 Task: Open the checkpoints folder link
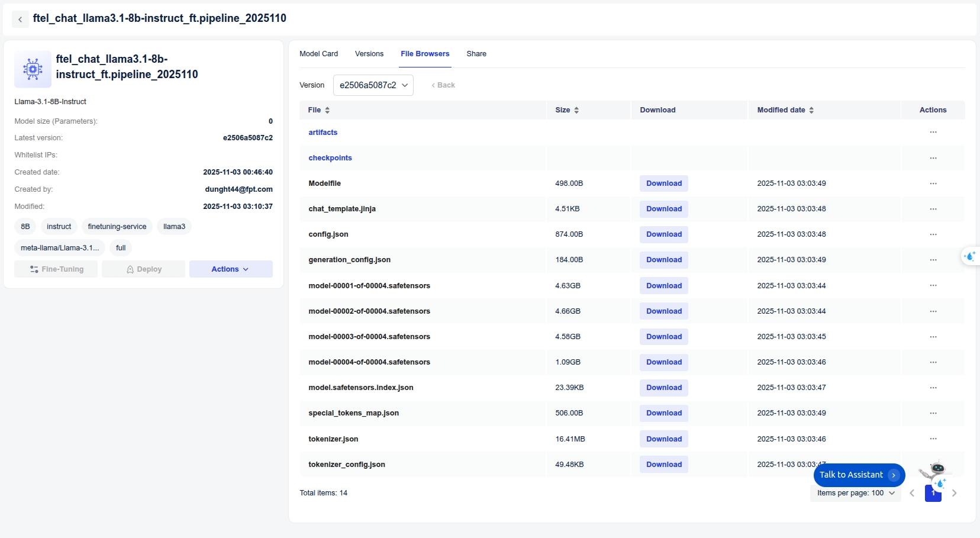330,158
